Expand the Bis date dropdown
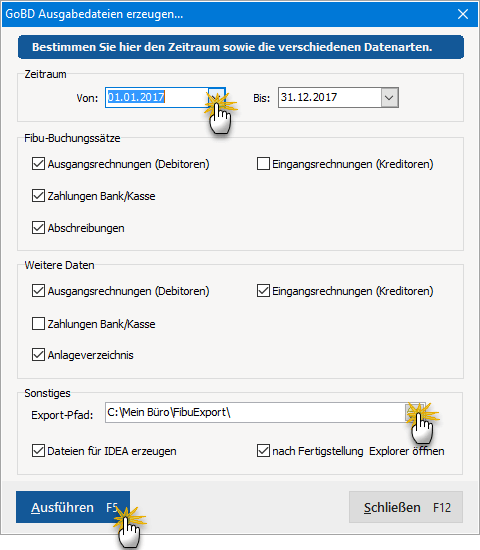This screenshot has width=480, height=550. point(389,97)
